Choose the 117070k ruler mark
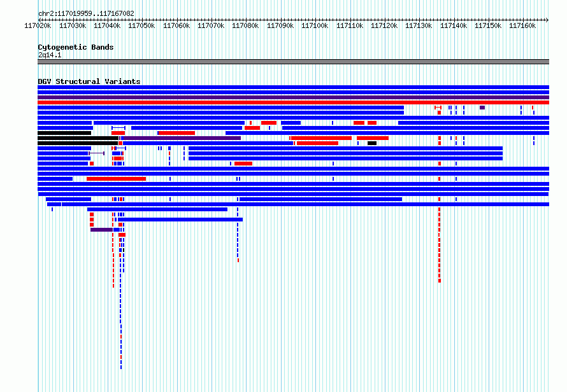Screen dimensions: 567x392 (x=211, y=26)
